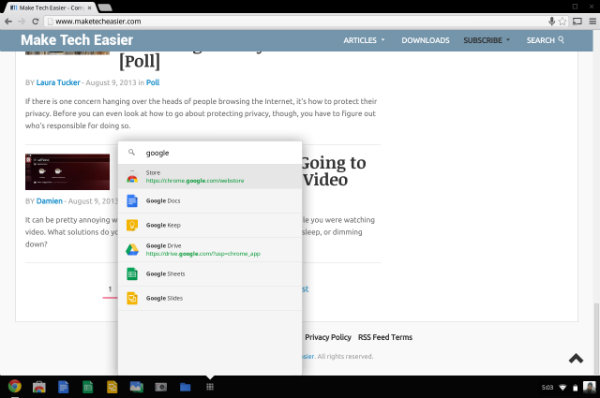This screenshot has width=600, height=398.
Task: Open the DOWNLOADS nav item
Action: coord(426,40)
